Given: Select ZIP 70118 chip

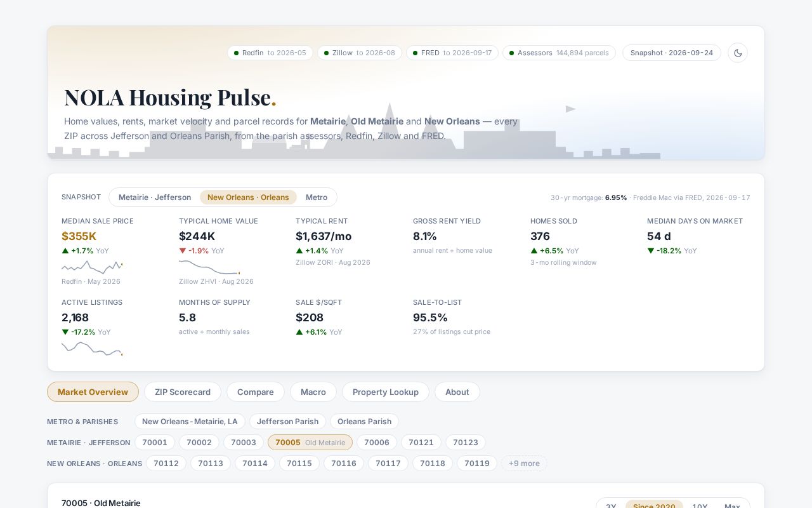Looking at the screenshot, I should pyautogui.click(x=433, y=464).
